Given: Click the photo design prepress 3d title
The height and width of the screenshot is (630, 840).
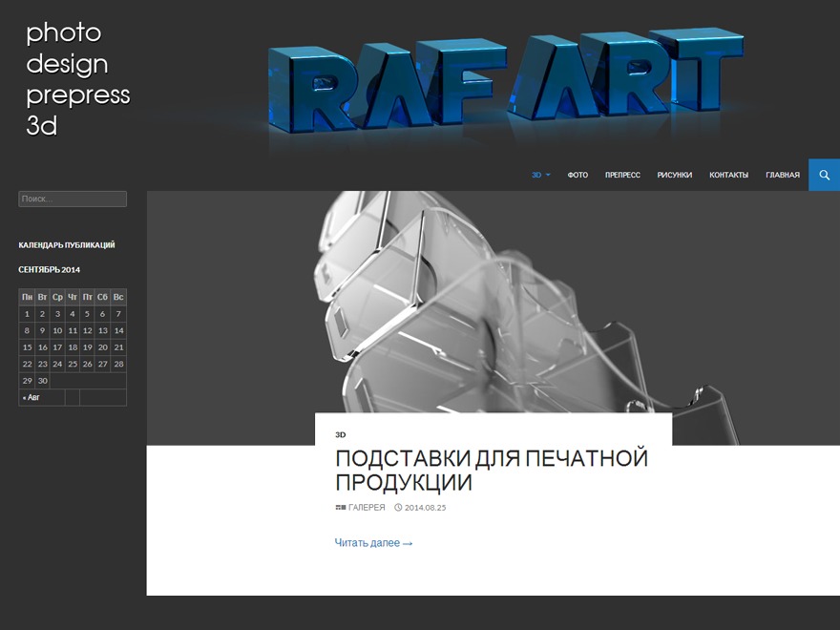Looking at the screenshot, I should (78, 79).
